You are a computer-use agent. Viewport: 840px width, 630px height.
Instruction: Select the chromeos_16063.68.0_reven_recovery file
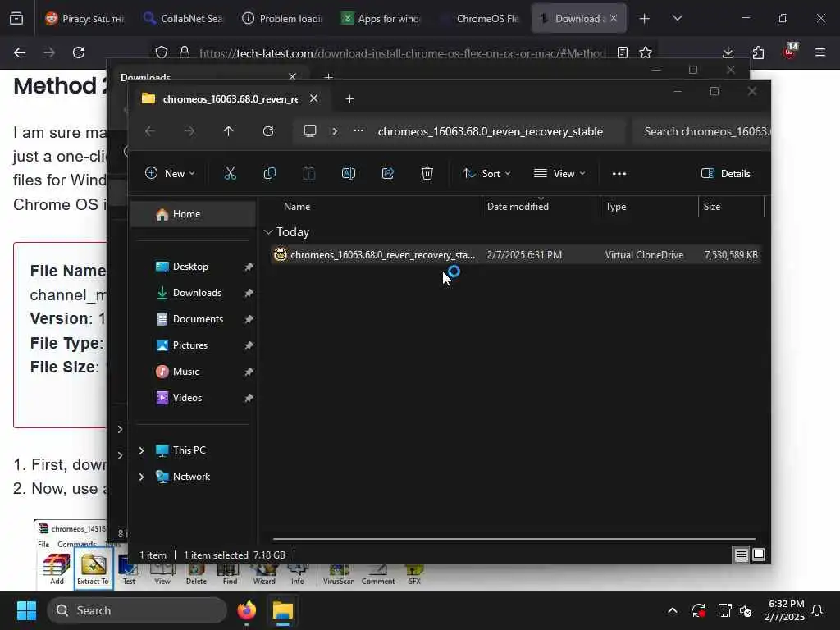tap(515, 255)
